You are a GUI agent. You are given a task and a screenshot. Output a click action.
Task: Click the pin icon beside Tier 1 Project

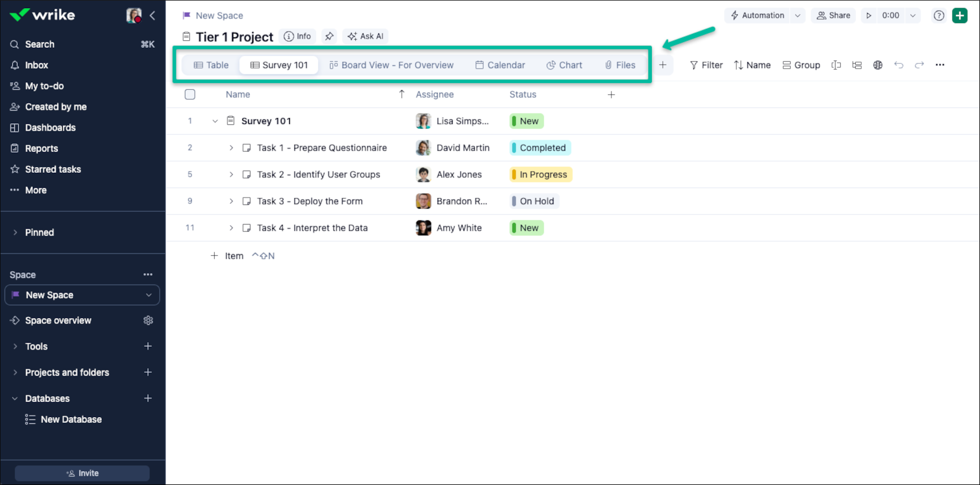coord(329,36)
